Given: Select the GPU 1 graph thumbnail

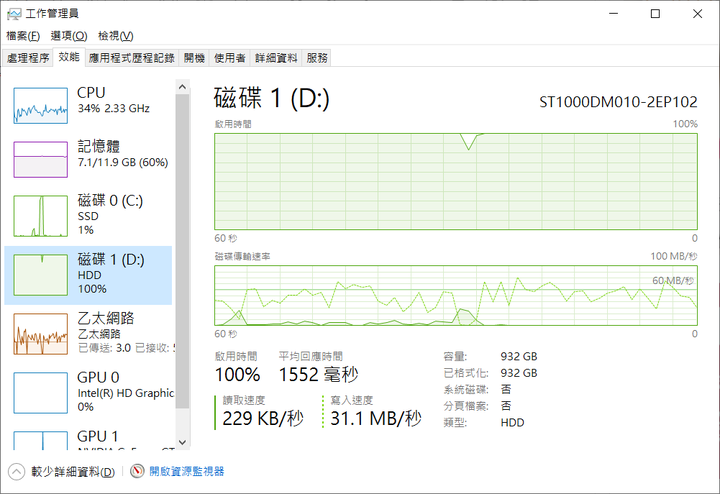Looking at the screenshot, I should click(40, 440).
